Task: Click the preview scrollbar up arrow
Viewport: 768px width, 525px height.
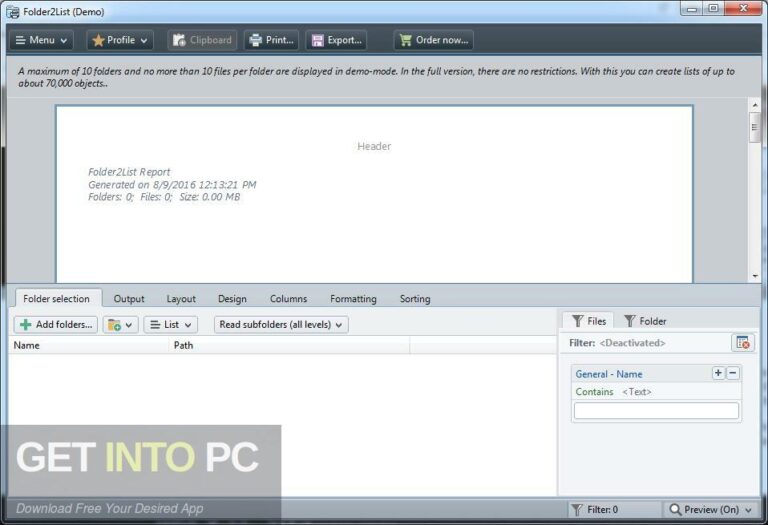Action: click(755, 105)
